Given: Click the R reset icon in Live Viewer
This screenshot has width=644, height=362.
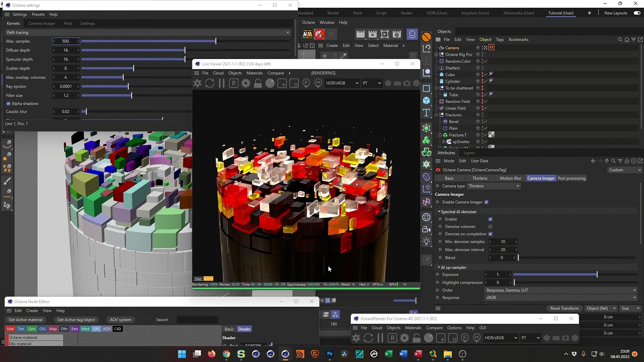Looking at the screenshot, I should 234,83.
